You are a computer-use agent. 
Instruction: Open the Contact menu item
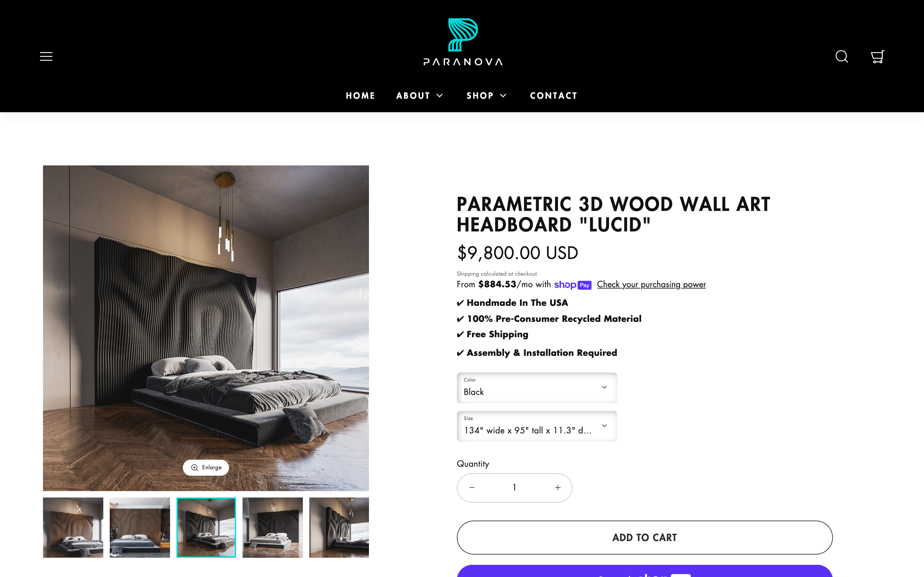[x=553, y=96]
